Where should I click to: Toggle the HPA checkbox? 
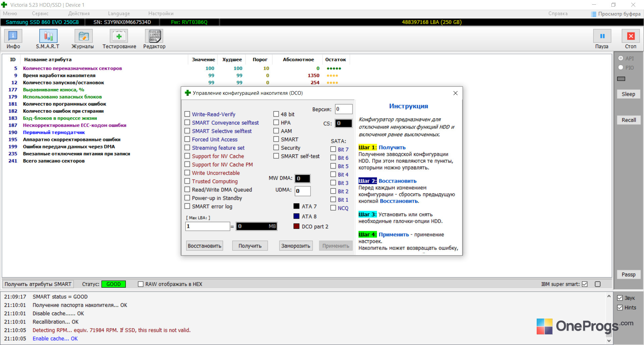(276, 123)
